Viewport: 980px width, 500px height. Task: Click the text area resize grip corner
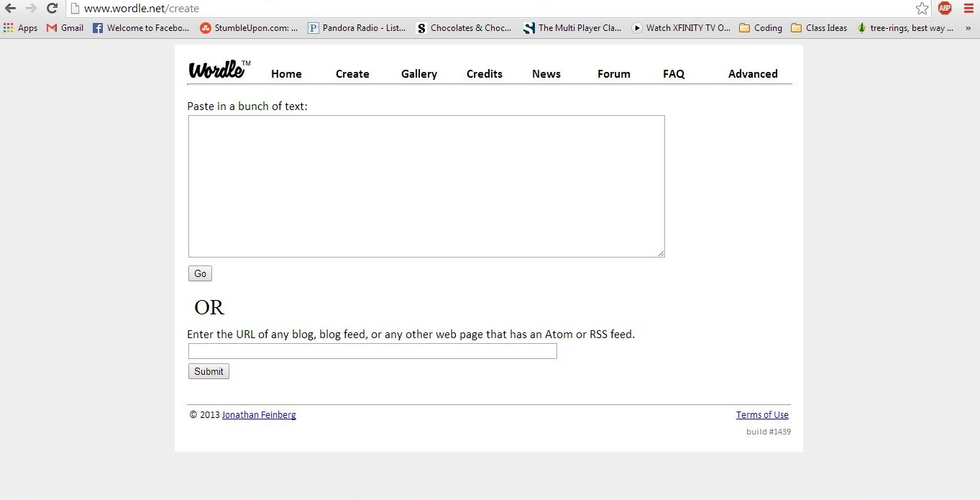660,253
